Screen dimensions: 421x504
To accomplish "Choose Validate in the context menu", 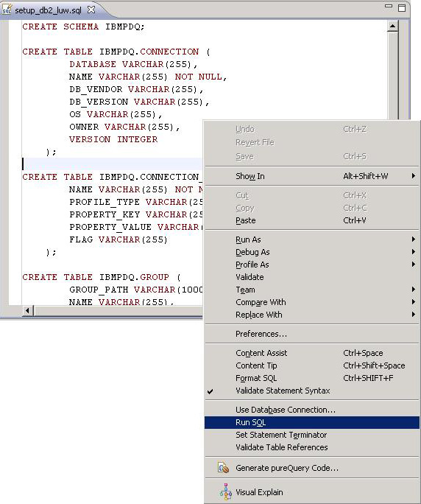I will [312, 277].
